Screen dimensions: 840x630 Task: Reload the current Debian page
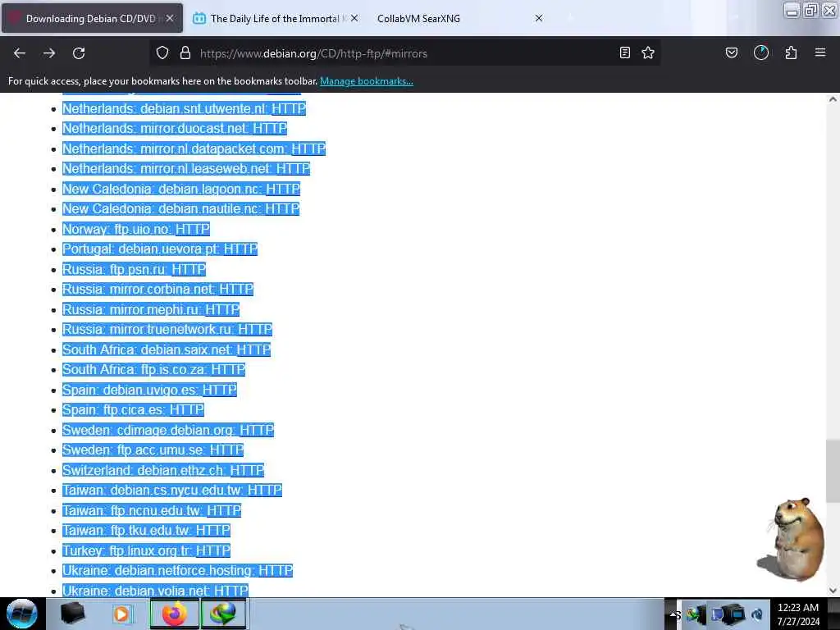click(x=79, y=53)
